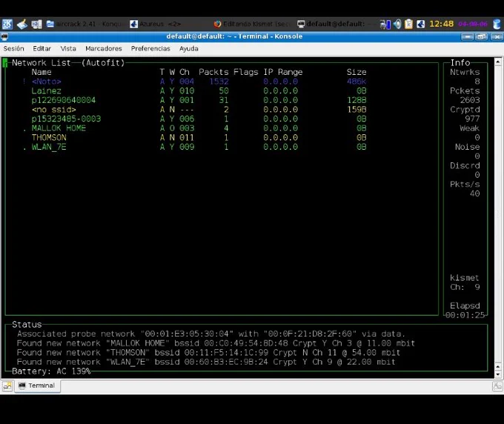Select the THOMSON network row

(199, 138)
